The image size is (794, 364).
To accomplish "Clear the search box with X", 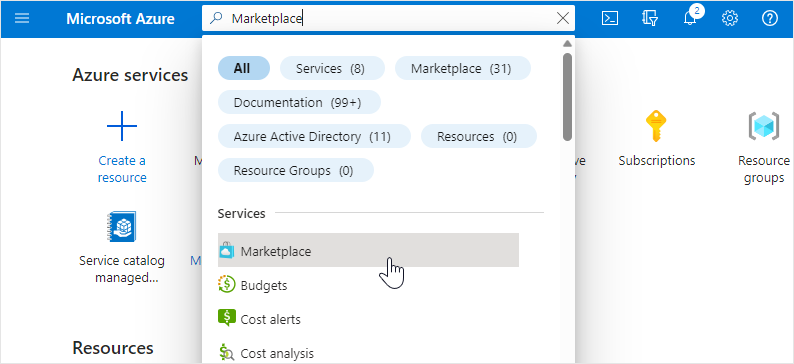I will point(563,19).
